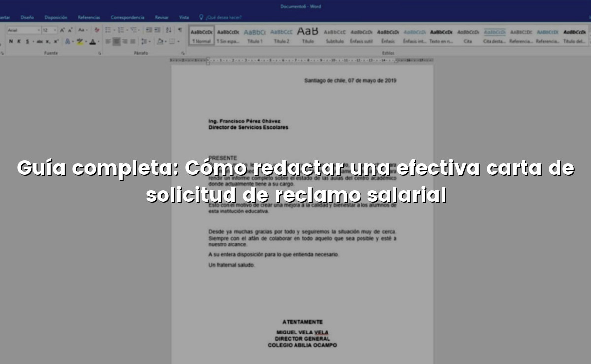Click 'Ing. Francisco Pérez Chávez' in the letter

[x=244, y=121]
